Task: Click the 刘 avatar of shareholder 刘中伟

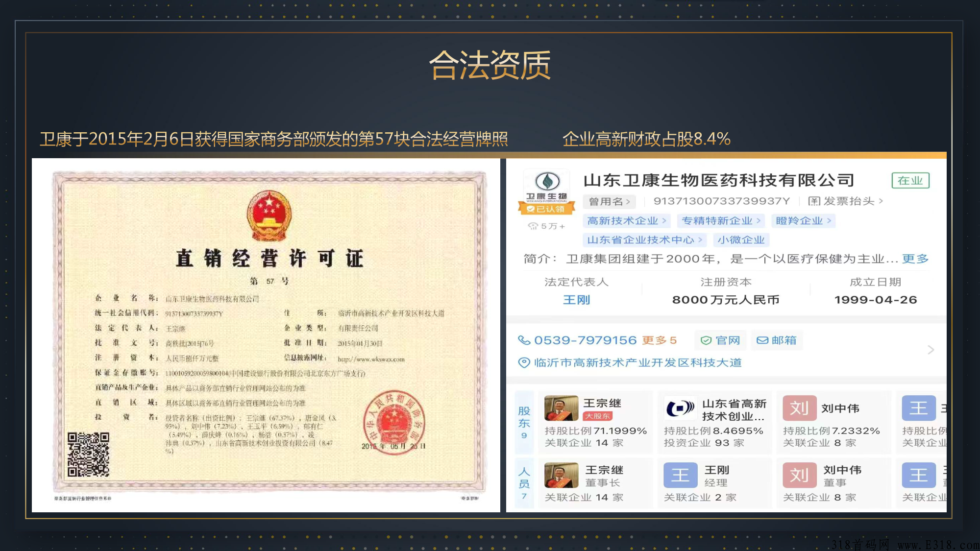Action: 799,408
